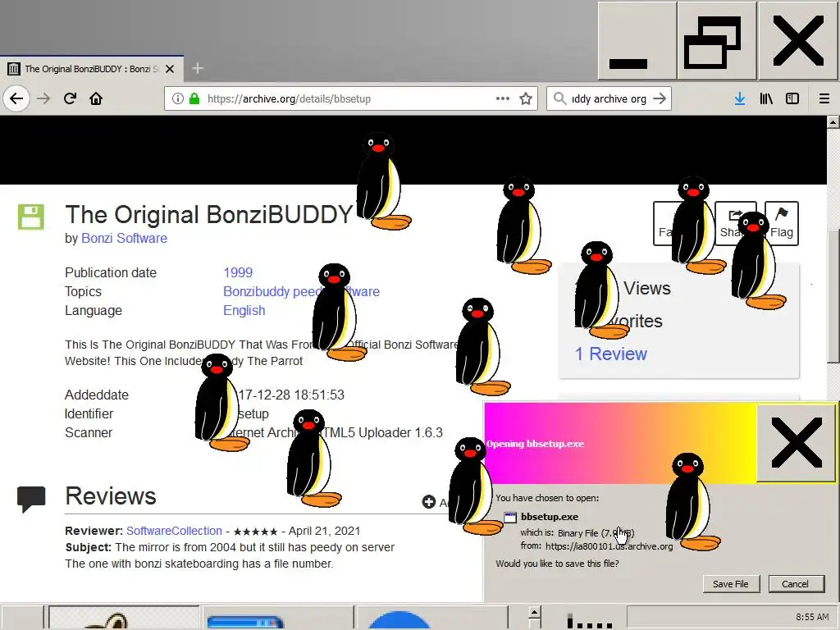Submit search with the arrow button
Viewport: 840px width, 630px height.
660,98
